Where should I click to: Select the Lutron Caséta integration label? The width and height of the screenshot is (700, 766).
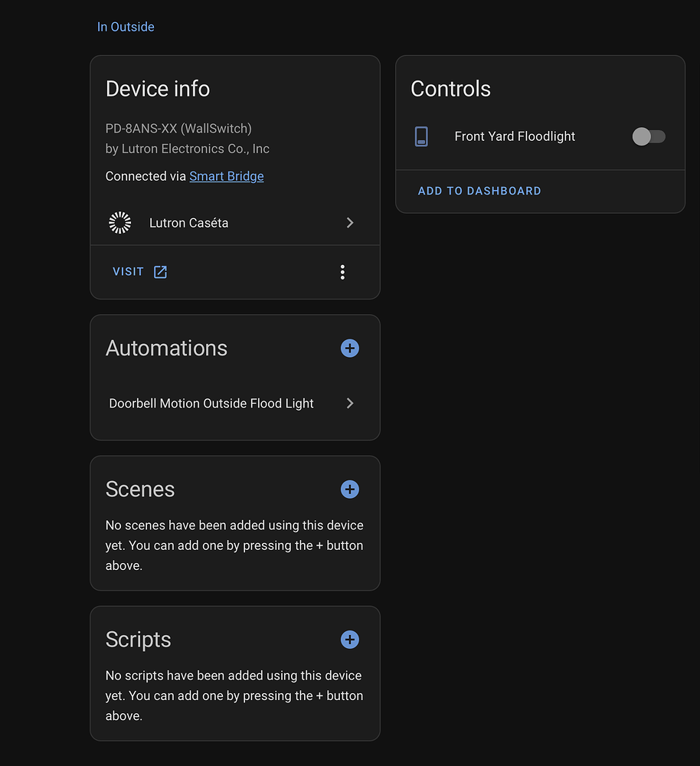pyautogui.click(x=188, y=223)
